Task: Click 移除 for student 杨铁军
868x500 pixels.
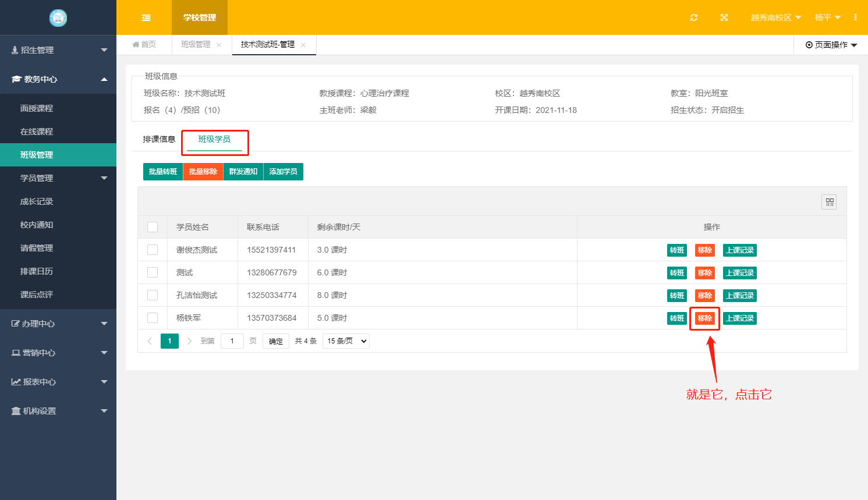Action: coord(704,318)
